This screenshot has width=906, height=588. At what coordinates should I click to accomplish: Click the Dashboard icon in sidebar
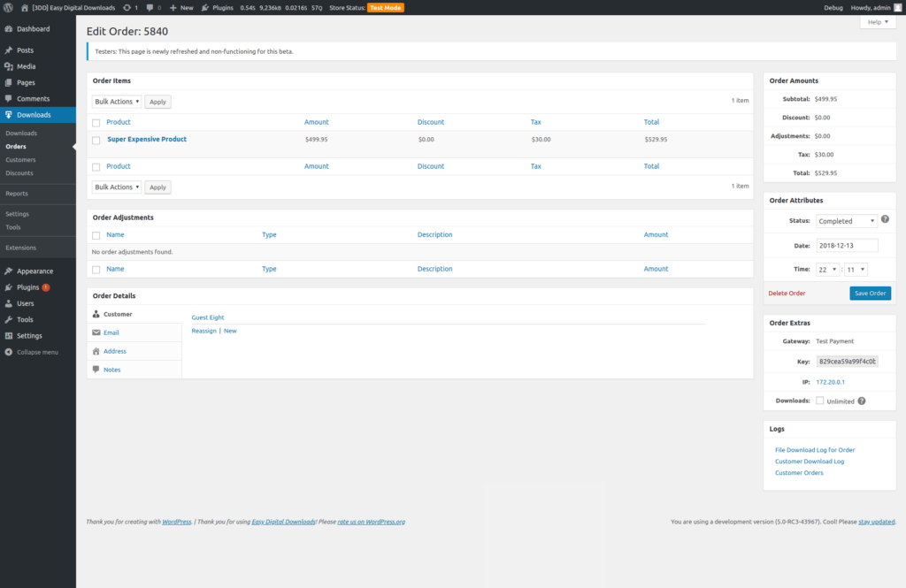click(x=8, y=29)
